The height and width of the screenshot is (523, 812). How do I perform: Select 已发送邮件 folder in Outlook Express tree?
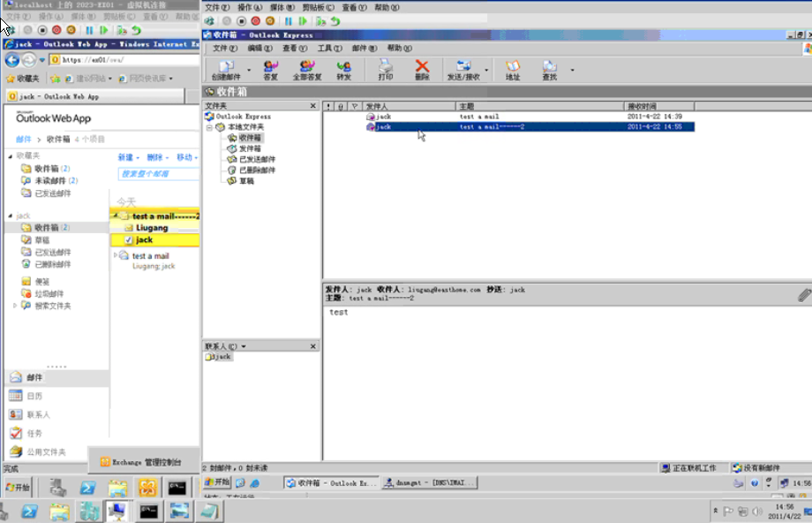257,159
